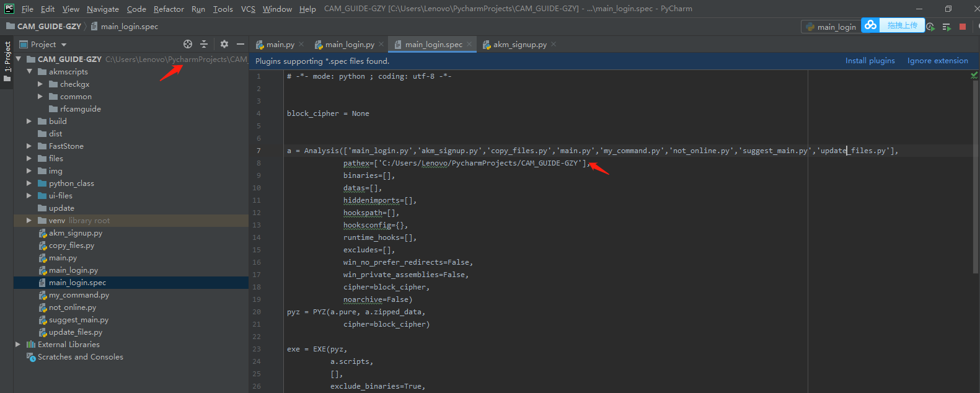Expand the FastStone folder
The image size is (980, 393).
pyautogui.click(x=29, y=146)
